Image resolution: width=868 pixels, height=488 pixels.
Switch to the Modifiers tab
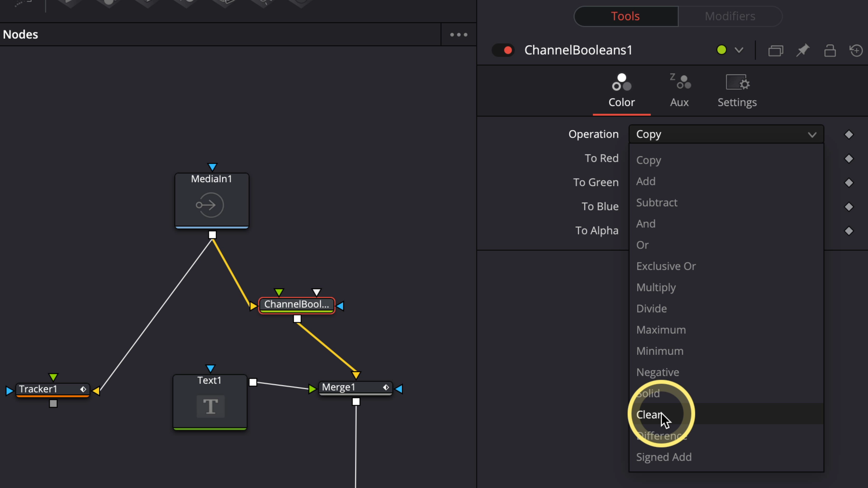click(729, 16)
